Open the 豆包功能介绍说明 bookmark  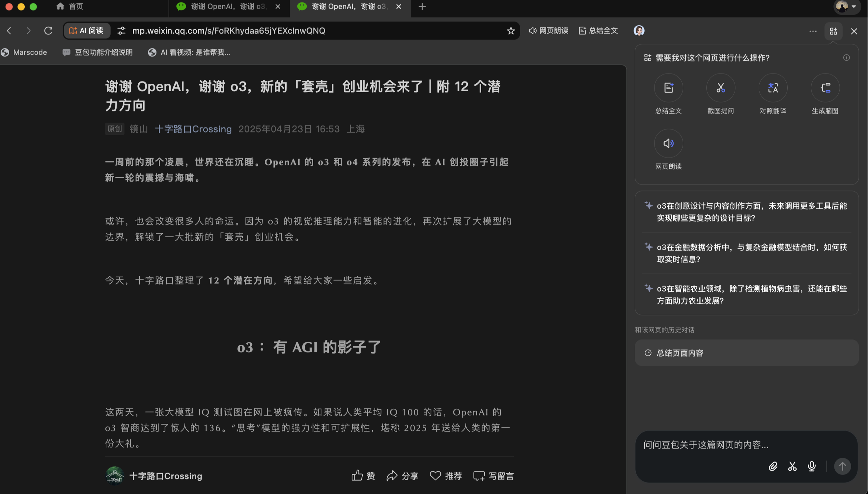click(98, 52)
